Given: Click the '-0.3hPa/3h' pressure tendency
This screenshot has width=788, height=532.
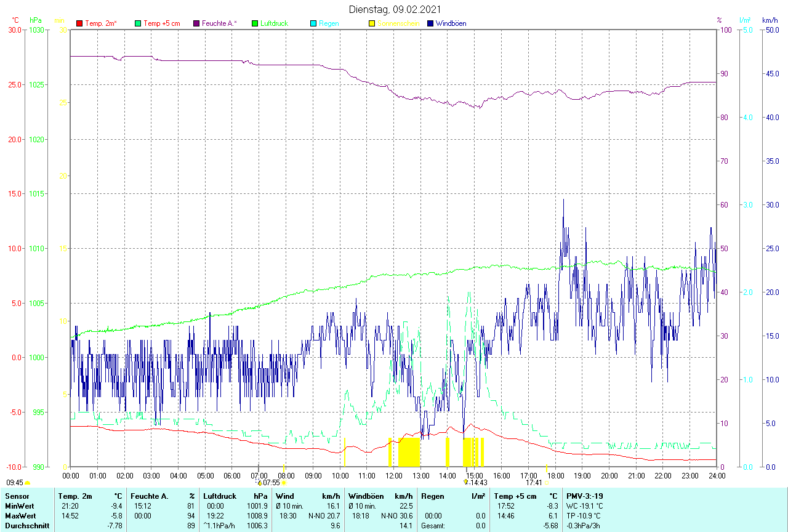Looking at the screenshot, I should [x=584, y=526].
